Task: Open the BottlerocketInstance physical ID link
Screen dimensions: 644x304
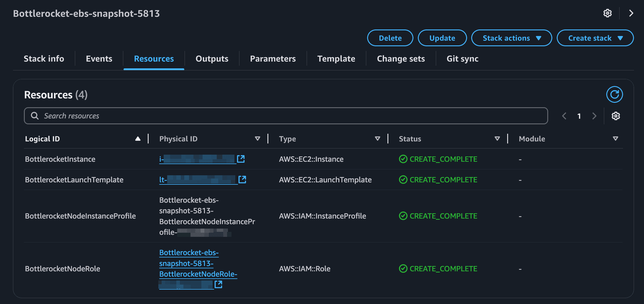Action: (x=198, y=159)
